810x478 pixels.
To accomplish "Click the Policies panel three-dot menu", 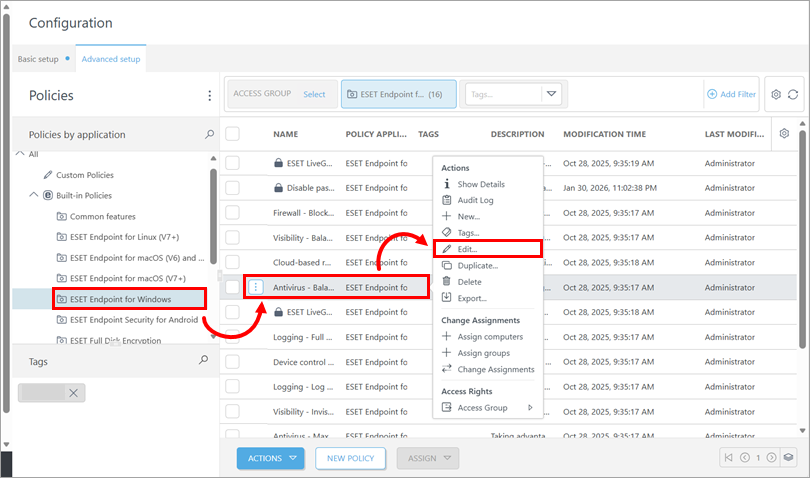I will 209,96.
